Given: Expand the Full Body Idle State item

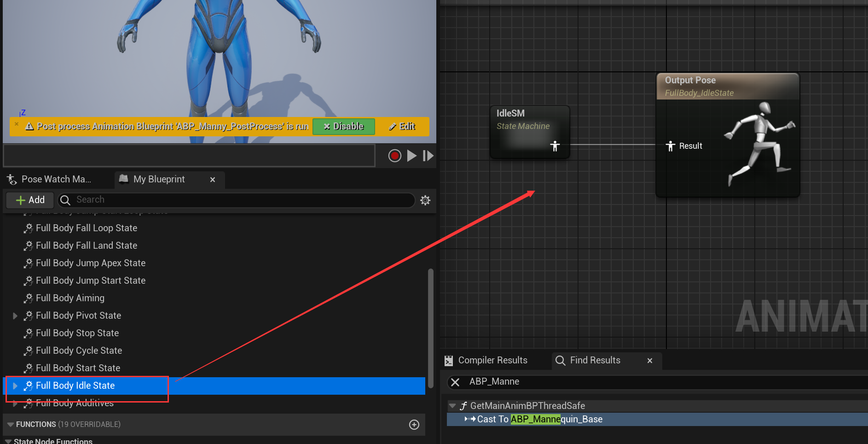Looking at the screenshot, I should click(15, 386).
